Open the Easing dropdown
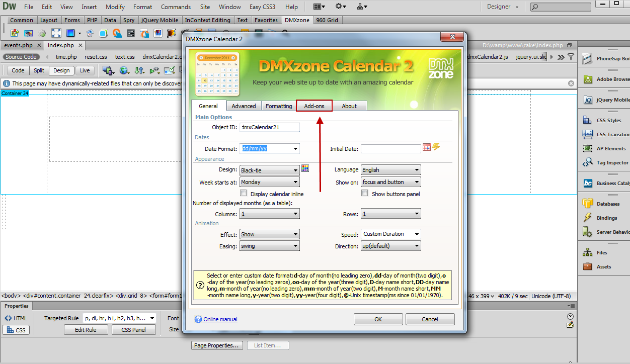Image resolution: width=630 pixels, height=364 pixels. [270, 246]
